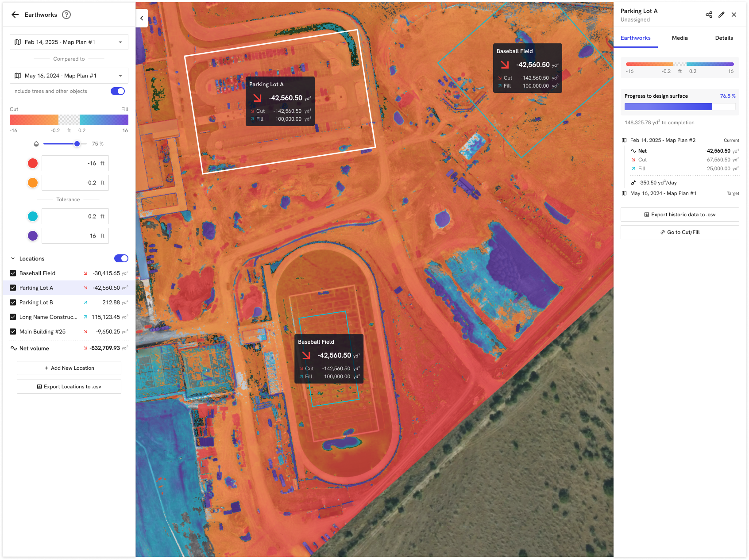Uncheck Main Building #25 checkbox
This screenshot has height=560, width=749.
point(13,332)
